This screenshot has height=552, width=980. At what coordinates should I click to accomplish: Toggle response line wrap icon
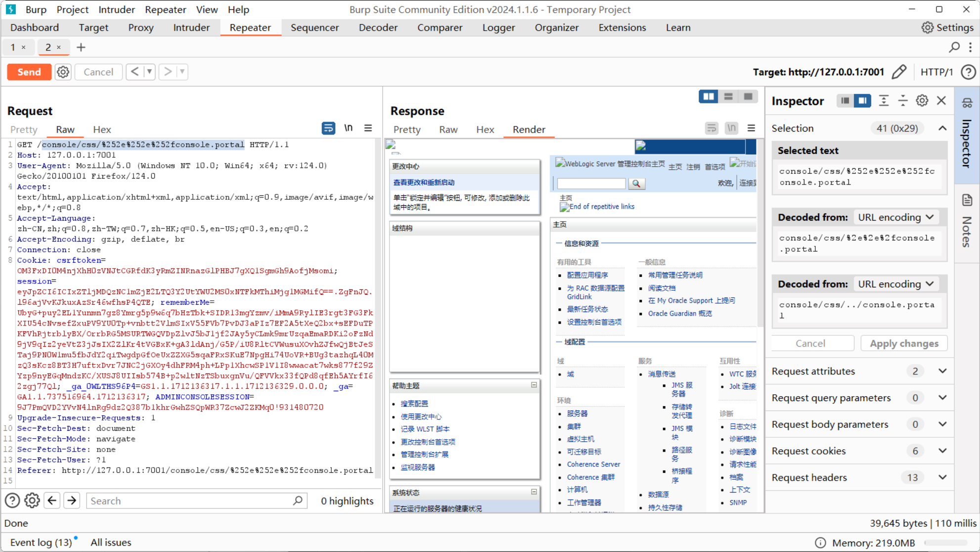pyautogui.click(x=712, y=129)
